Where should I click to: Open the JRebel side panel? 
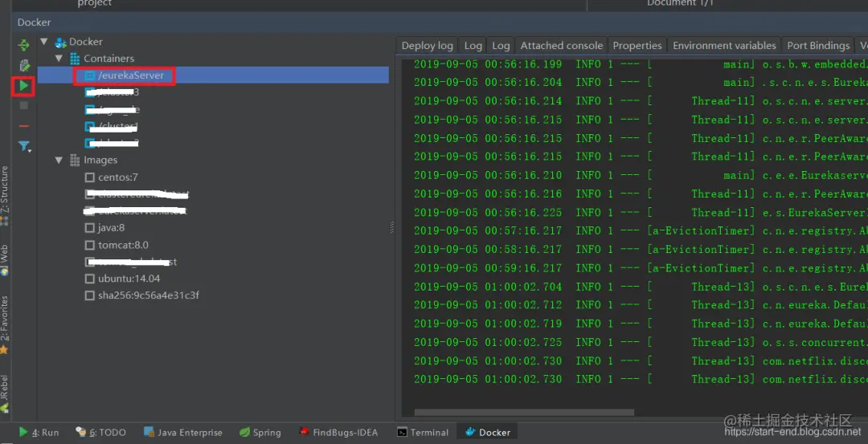point(5,393)
